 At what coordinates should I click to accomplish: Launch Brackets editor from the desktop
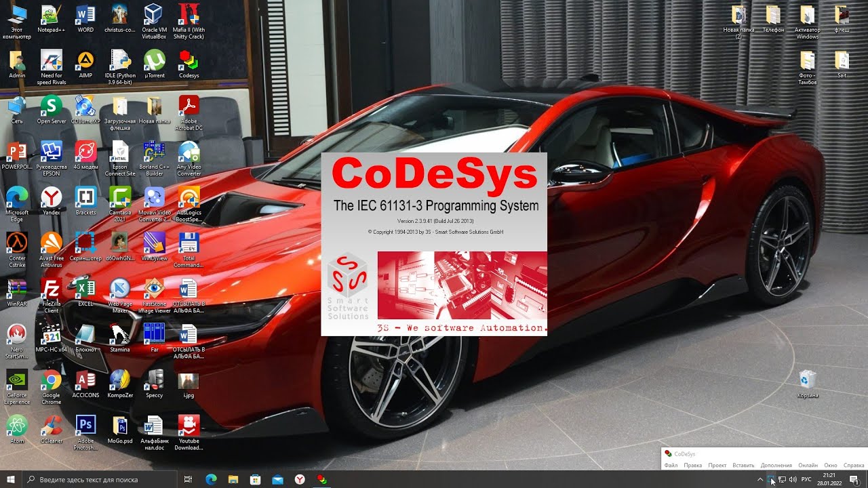pyautogui.click(x=85, y=202)
